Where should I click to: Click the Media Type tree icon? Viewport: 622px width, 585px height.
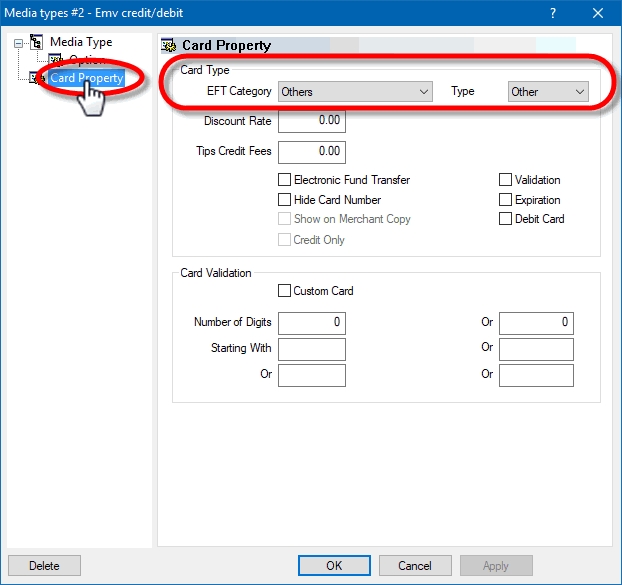pyautogui.click(x=37, y=43)
